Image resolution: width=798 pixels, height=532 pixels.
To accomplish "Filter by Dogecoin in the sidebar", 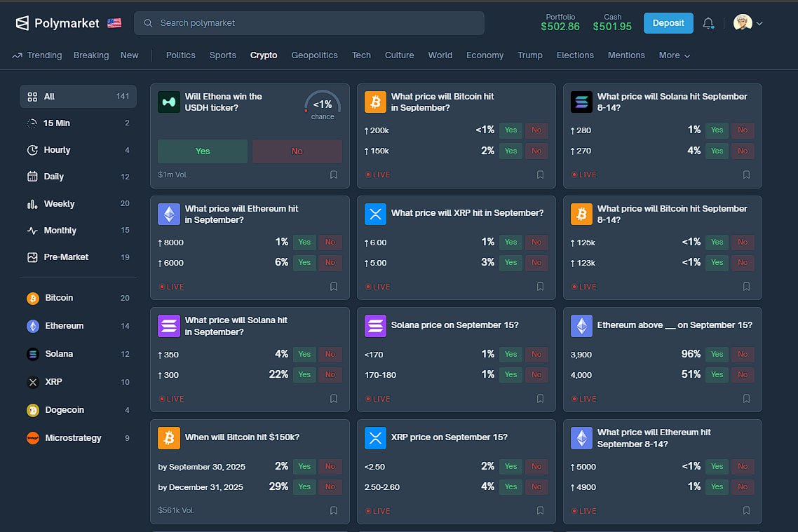I will point(78,410).
